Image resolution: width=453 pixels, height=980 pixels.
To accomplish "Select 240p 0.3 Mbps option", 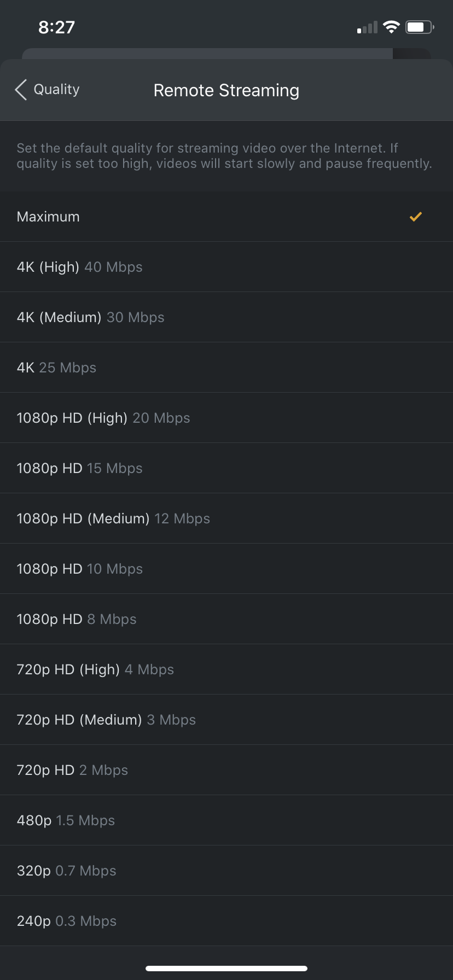I will tap(226, 921).
